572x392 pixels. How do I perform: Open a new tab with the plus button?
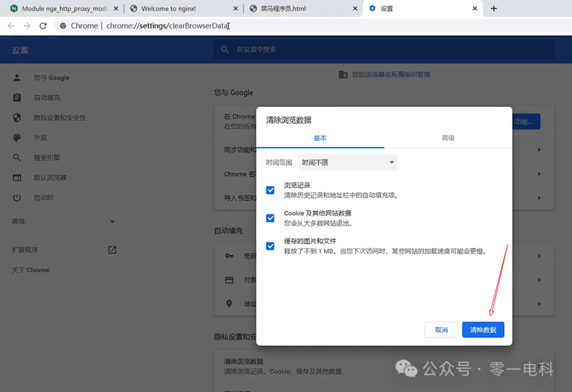click(x=494, y=8)
